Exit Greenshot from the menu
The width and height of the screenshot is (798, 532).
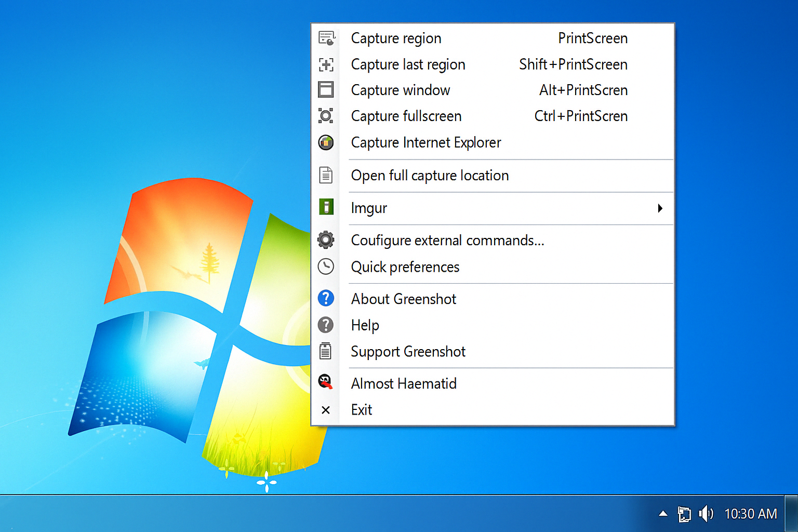[362, 410]
